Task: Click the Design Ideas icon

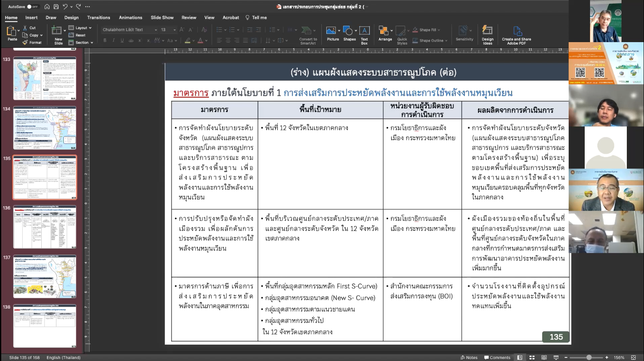Action: click(487, 31)
